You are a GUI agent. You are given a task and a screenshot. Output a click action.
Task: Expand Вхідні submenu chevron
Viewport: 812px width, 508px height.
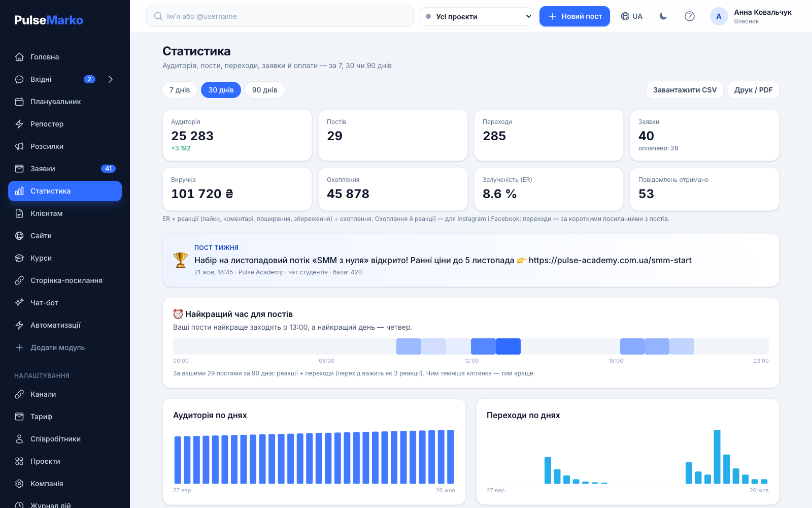[111, 79]
